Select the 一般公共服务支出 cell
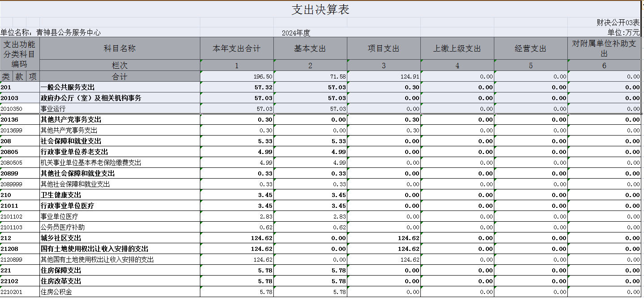 120,87
